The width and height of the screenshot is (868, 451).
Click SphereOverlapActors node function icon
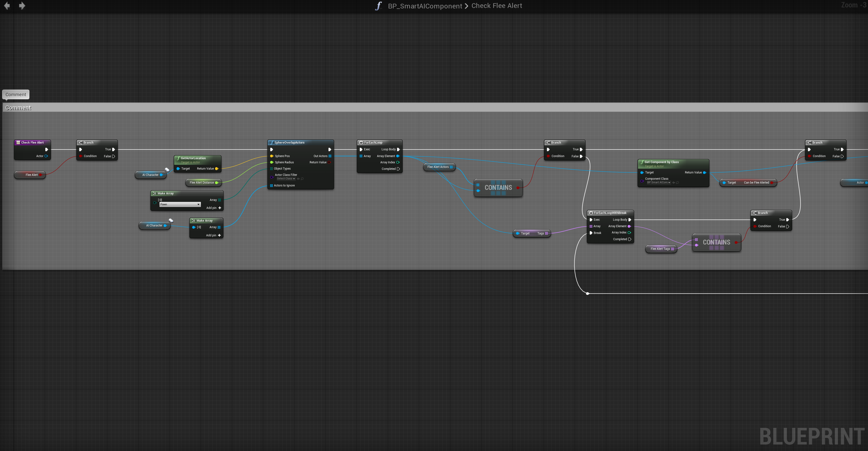pos(272,143)
